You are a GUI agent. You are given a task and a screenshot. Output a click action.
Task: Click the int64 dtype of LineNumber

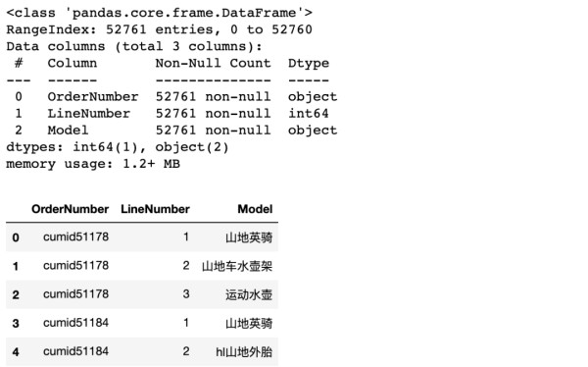point(309,114)
